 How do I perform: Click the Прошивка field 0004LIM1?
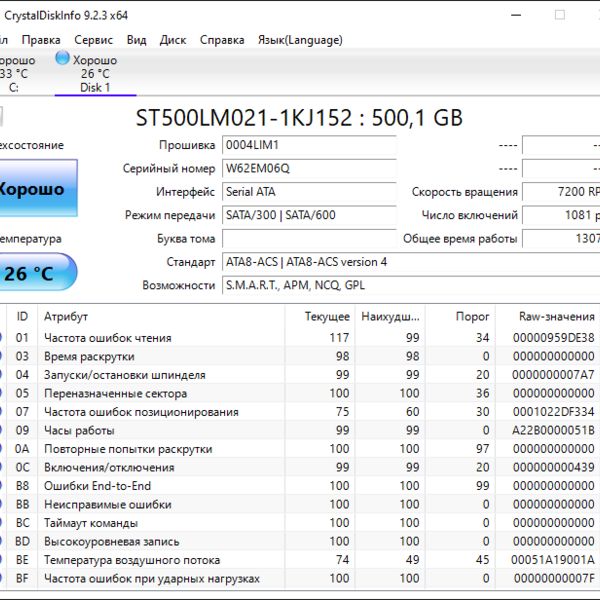(309, 145)
